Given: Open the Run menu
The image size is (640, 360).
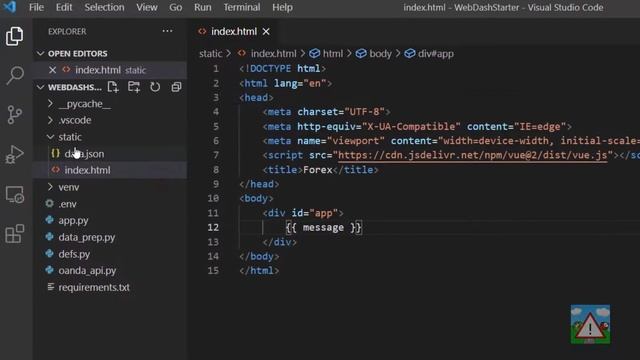Looking at the screenshot, I should point(202,7).
